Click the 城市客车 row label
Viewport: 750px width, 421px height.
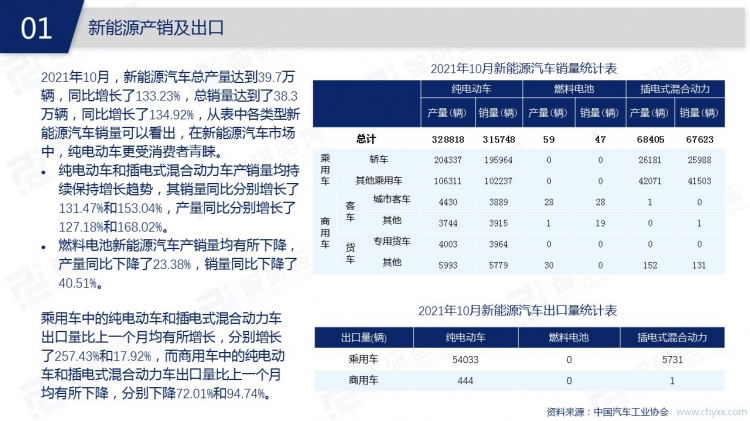[x=391, y=201]
